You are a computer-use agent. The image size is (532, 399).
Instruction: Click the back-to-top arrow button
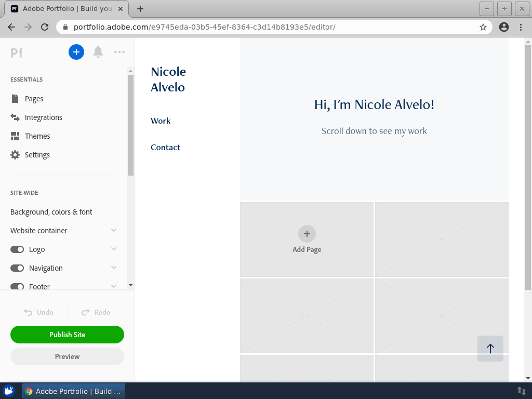(490, 349)
